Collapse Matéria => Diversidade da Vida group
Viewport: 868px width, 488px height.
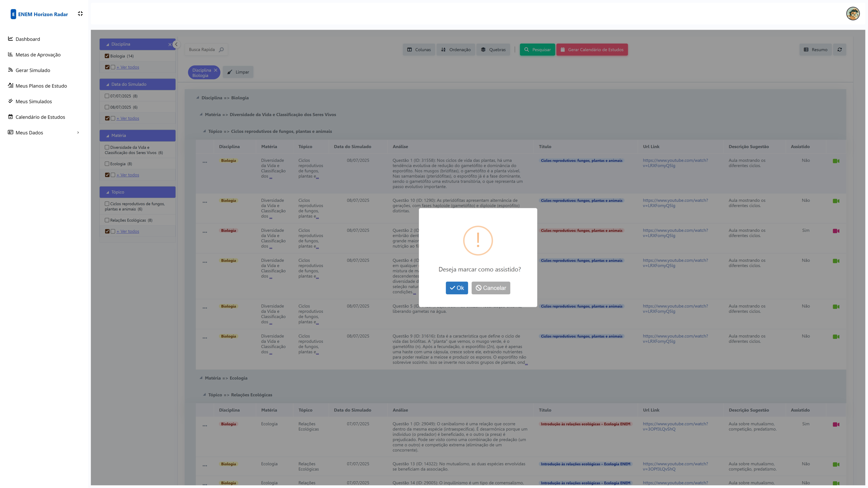201,115
